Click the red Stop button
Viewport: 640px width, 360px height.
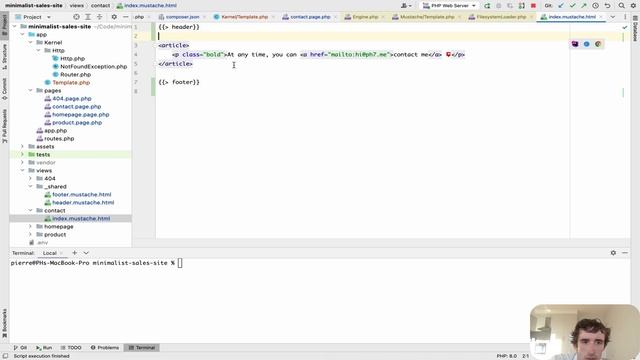(x=533, y=6)
